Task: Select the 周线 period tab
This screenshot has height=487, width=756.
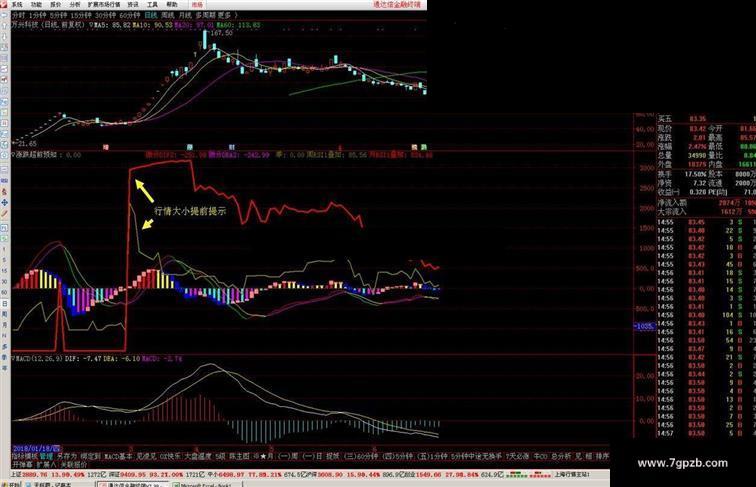Action: [x=168, y=15]
